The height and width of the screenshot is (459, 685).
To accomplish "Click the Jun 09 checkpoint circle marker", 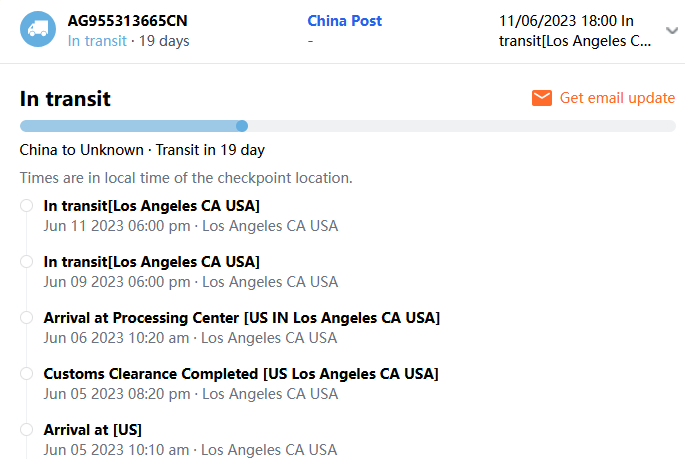I will coord(26,262).
